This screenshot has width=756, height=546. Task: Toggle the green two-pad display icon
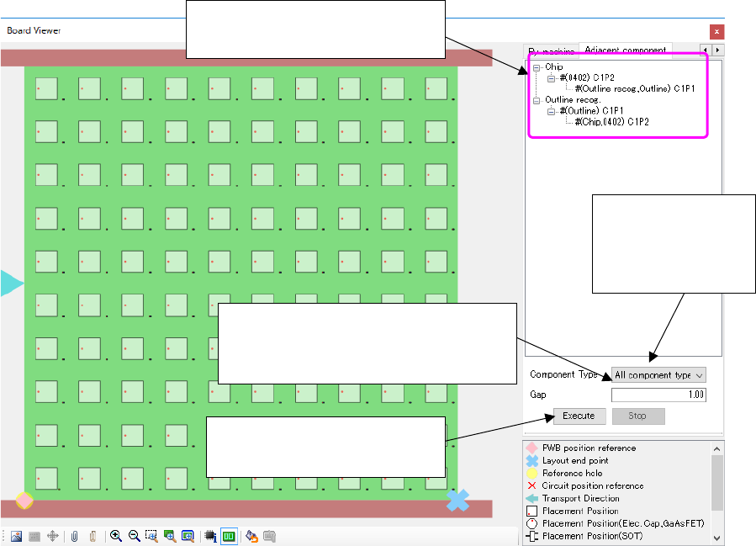[x=229, y=536]
